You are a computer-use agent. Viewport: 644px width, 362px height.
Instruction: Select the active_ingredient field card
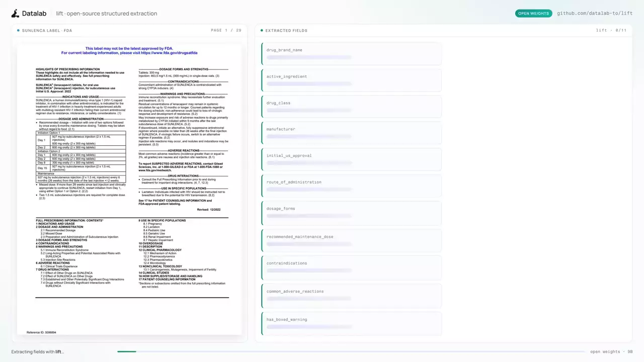pos(352,80)
